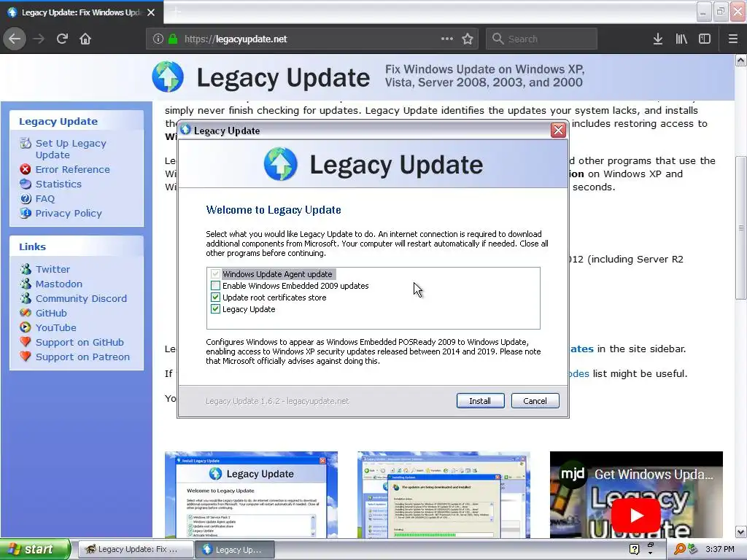Click the green padlock security icon
Image resolution: width=747 pixels, height=560 pixels.
click(x=173, y=39)
